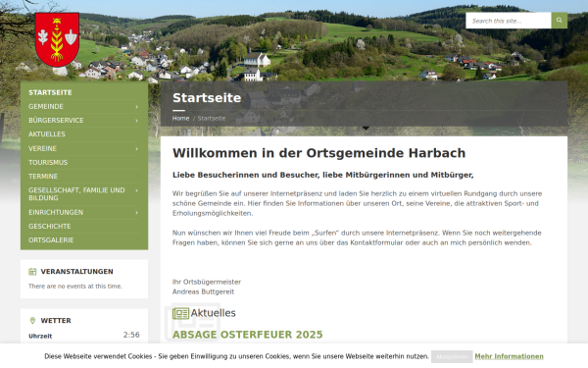Click the 'Willkommen in der Ortsgemeinde Harbach' heading
Viewport: 588px width, 368px height.
[x=319, y=153]
